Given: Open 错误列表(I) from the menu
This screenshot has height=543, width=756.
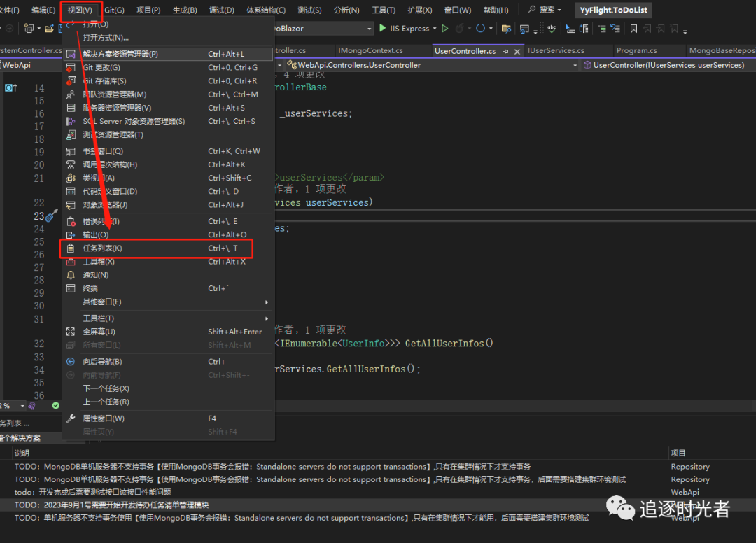Looking at the screenshot, I should pyautogui.click(x=168, y=221).
